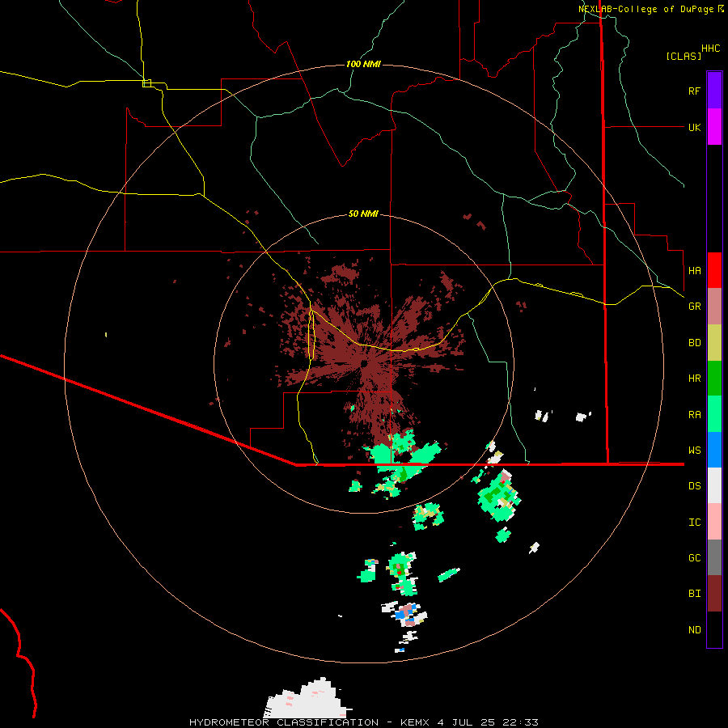Click the IC legend label
This screenshot has height=728, width=728.
tap(694, 523)
